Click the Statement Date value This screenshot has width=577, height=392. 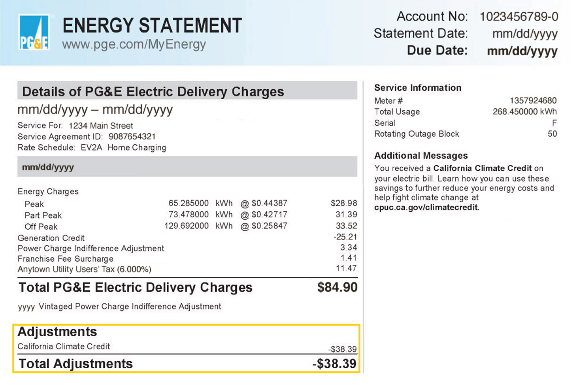pos(524,34)
